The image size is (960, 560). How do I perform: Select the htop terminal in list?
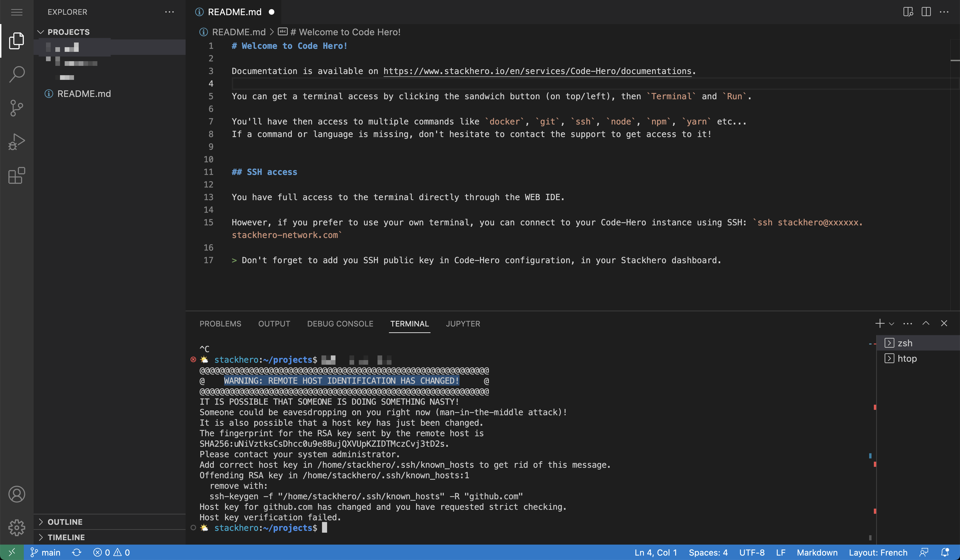tap(907, 358)
